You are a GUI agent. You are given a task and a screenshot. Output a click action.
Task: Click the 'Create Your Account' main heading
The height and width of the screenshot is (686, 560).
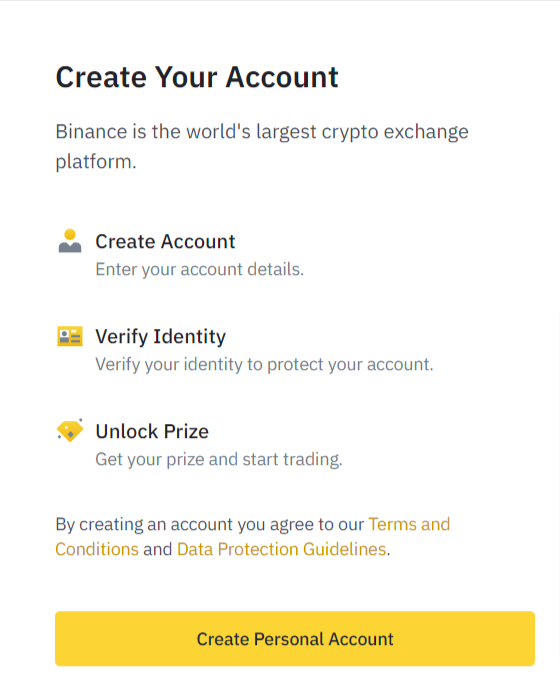(x=197, y=77)
